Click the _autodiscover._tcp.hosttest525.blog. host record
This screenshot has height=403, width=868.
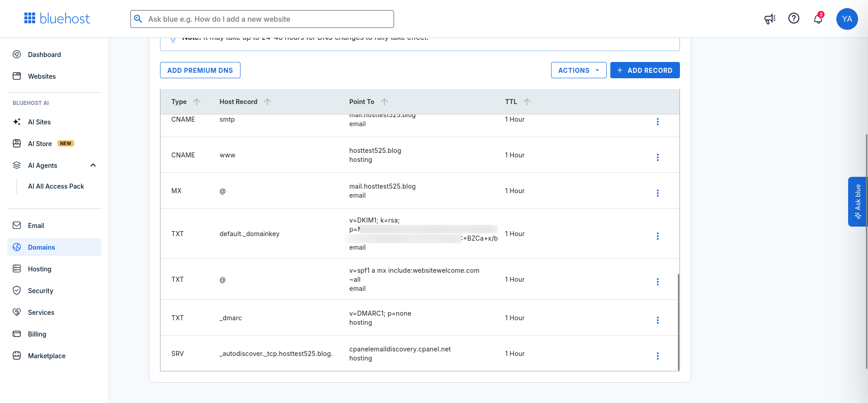[276, 354]
